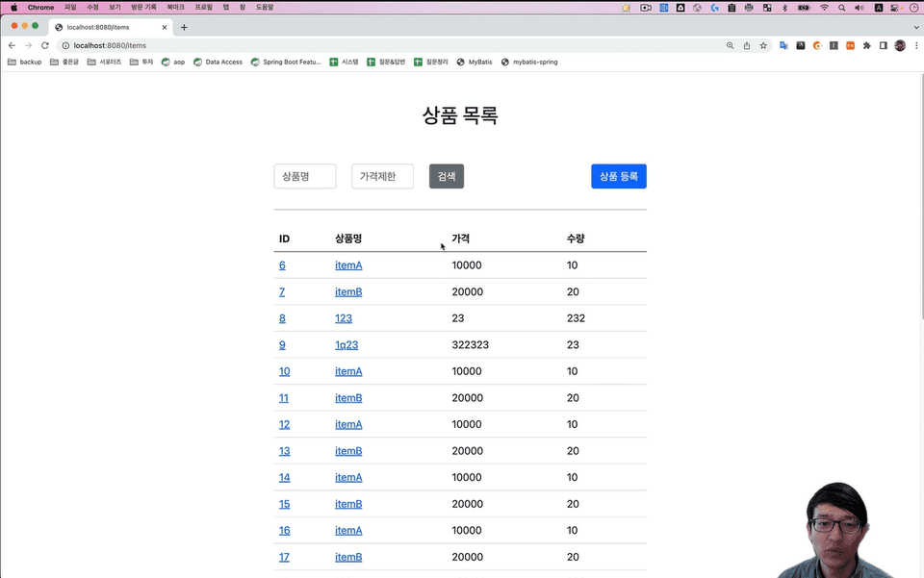Open itemB link in row 7

(348, 291)
